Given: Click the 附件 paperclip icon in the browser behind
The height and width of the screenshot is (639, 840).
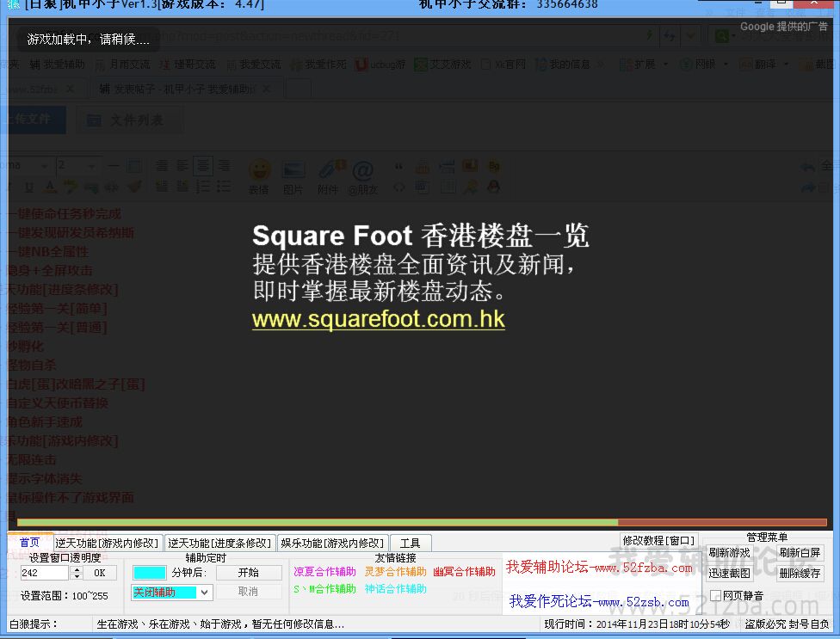Looking at the screenshot, I should coord(329,176).
